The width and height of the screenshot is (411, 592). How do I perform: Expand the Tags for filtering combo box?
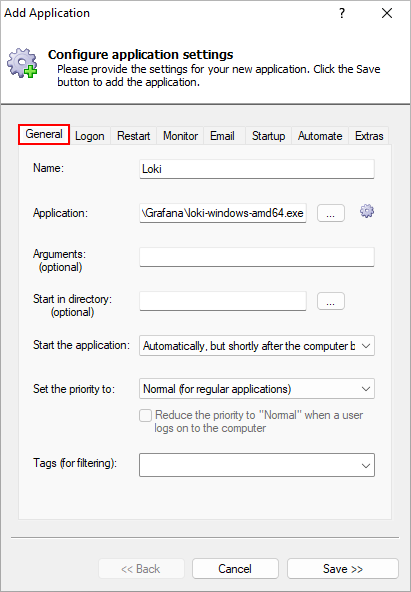(x=257, y=465)
